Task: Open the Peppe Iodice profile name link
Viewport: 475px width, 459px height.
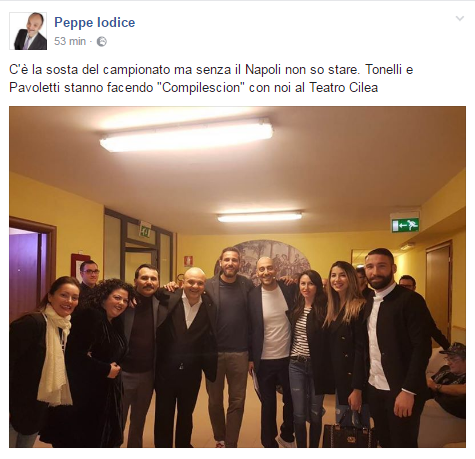Action: pos(95,22)
